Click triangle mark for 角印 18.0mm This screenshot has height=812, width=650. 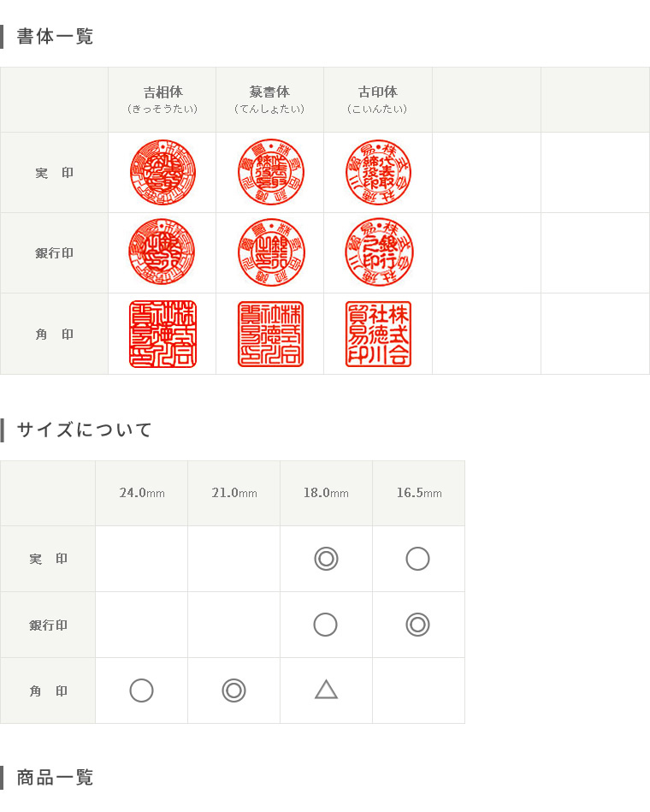pos(326,690)
